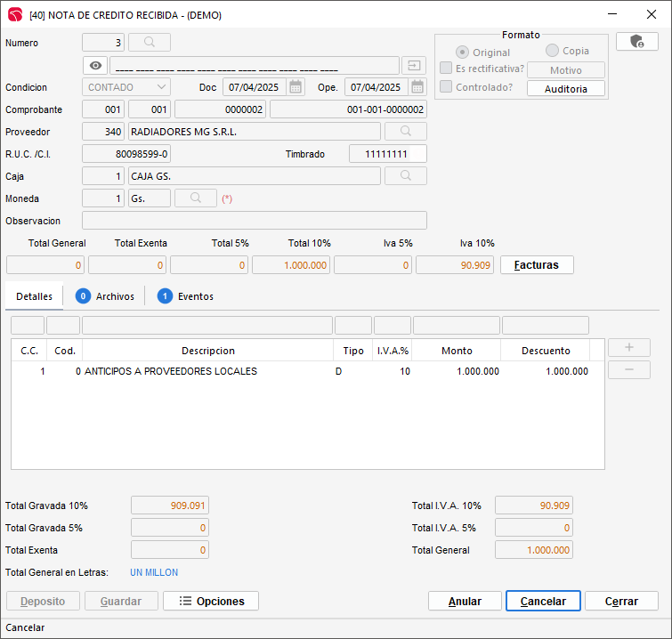Toggle the Es rectificativa checkbox
672x639 pixels.
pyautogui.click(x=446, y=69)
